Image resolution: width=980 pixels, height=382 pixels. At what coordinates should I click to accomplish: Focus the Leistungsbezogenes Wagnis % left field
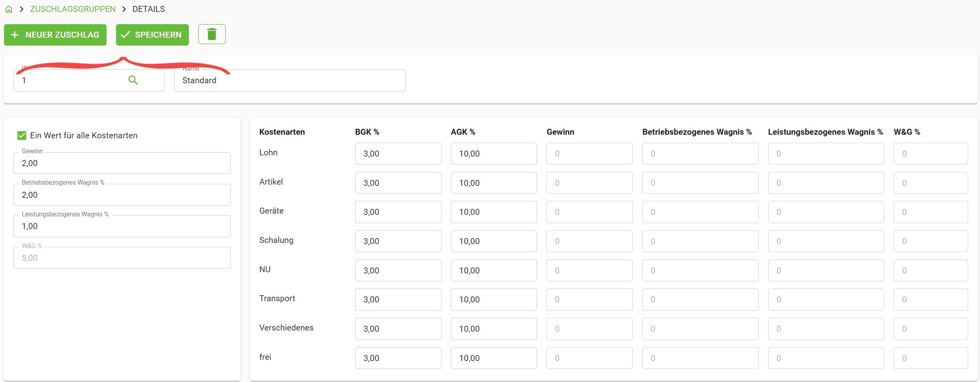pos(122,226)
